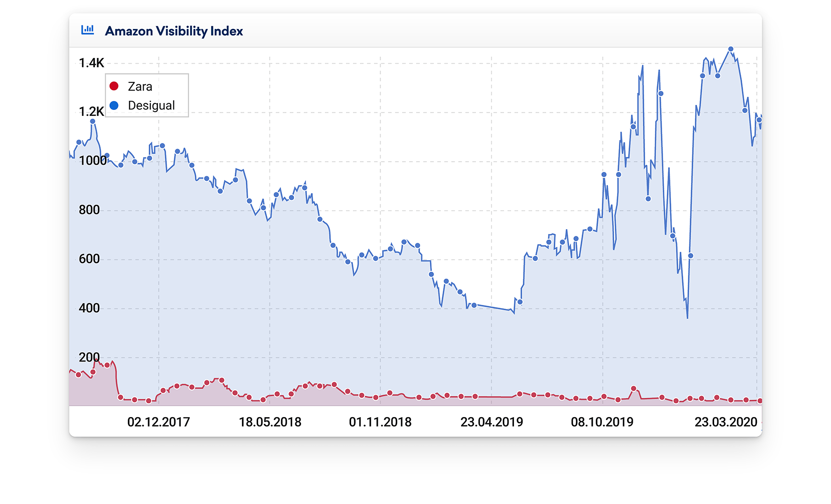The height and width of the screenshot is (504, 831).
Task: Click the bar chart icon beside the title
Action: point(87,30)
